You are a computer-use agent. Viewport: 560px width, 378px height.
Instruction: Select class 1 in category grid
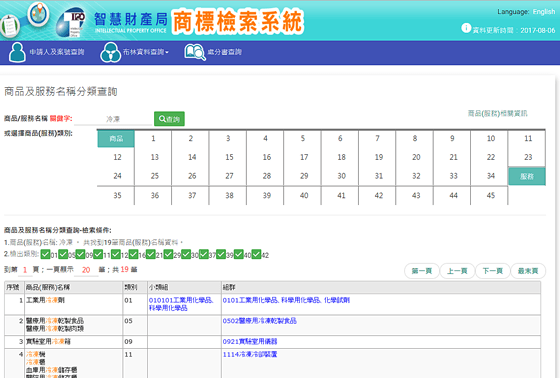click(x=153, y=139)
